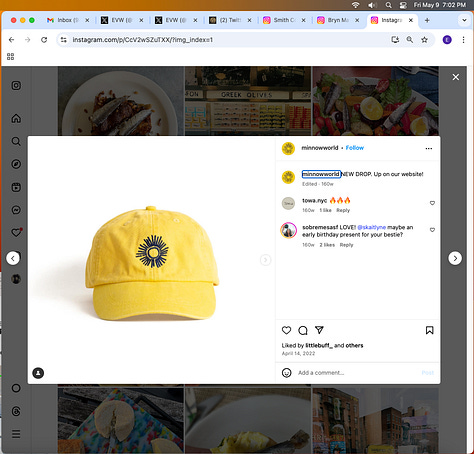Open Threads icon in sidebar

pyautogui.click(x=16, y=411)
